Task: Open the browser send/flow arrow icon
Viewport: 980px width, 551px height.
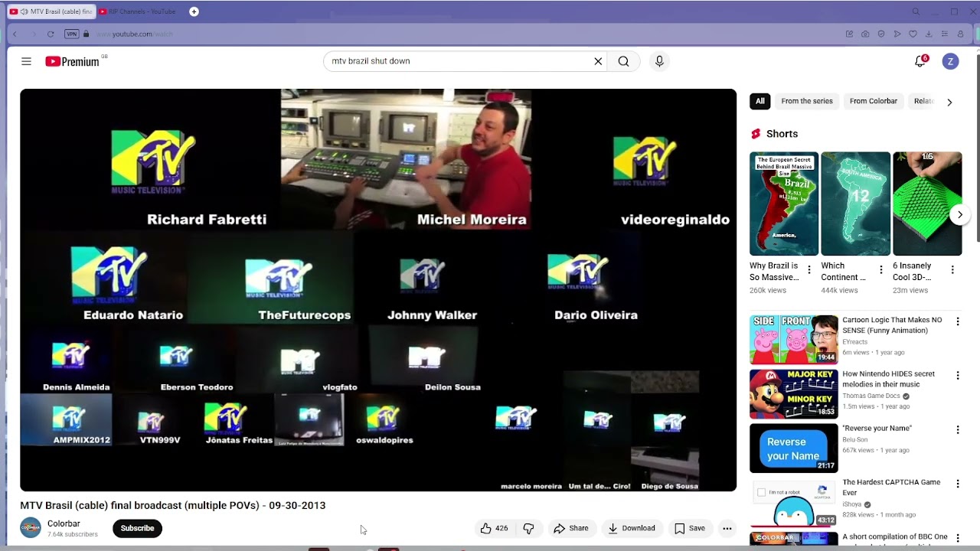Action: point(897,34)
